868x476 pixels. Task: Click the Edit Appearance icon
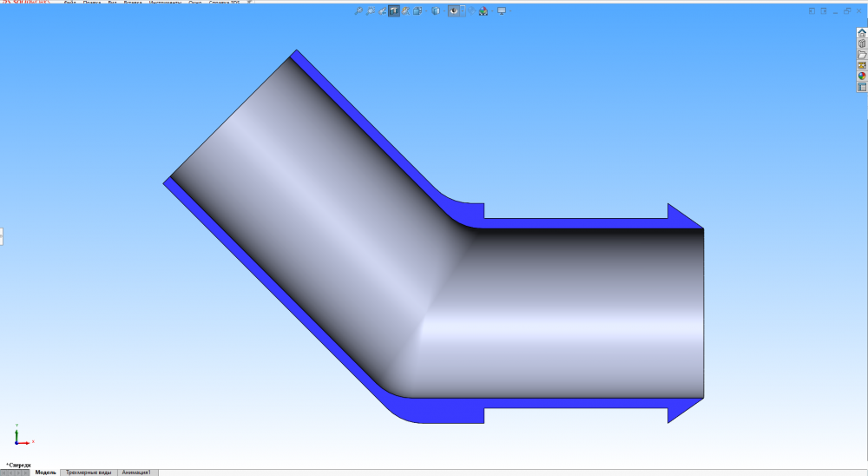[471, 11]
